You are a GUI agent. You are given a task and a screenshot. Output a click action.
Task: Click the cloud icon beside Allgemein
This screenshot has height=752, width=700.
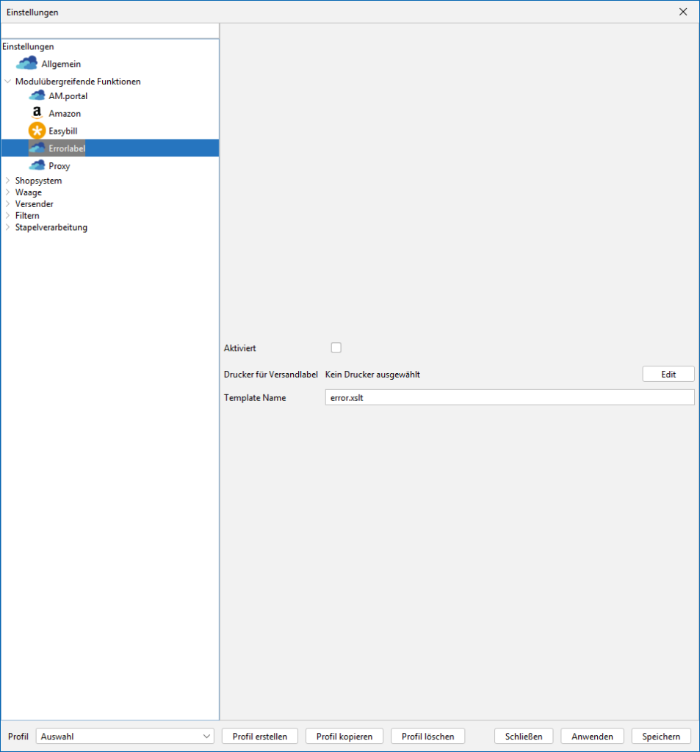[x=26, y=64]
